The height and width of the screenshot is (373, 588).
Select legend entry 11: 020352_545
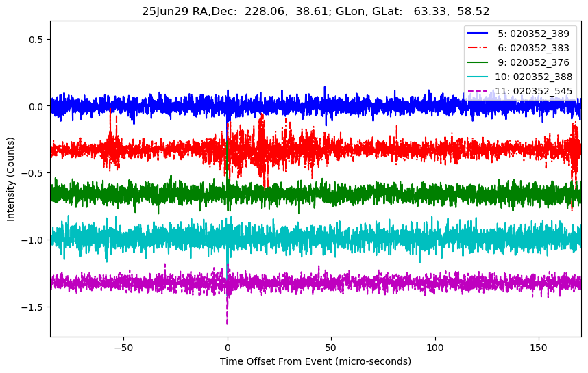[534, 91]
